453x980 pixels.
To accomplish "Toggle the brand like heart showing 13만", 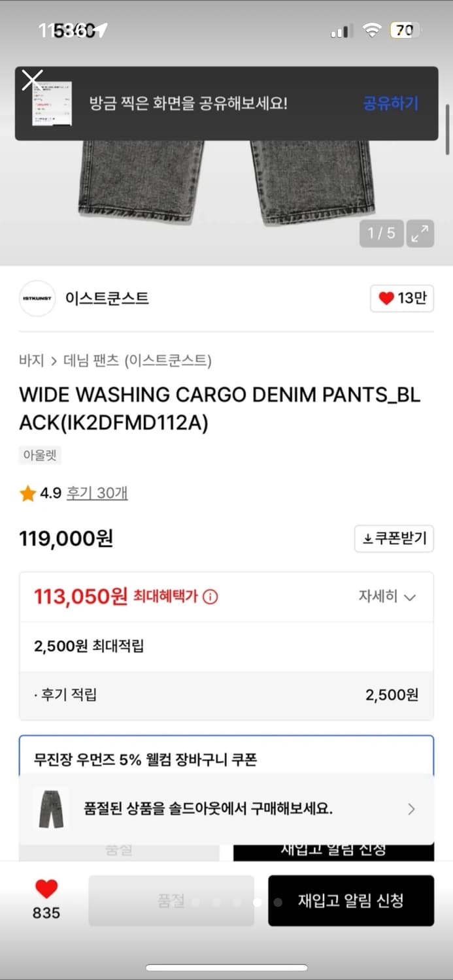I will coord(401,298).
